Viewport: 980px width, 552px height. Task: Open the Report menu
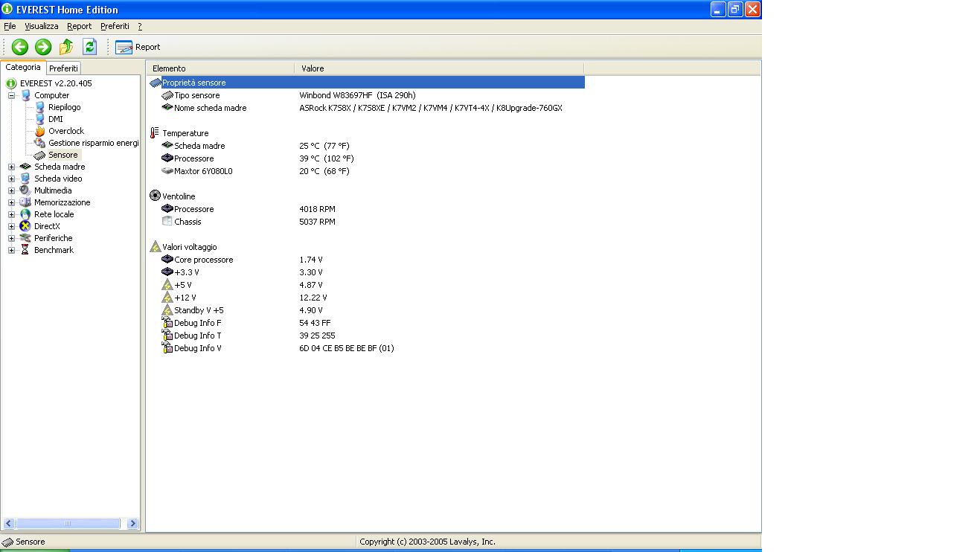[79, 26]
